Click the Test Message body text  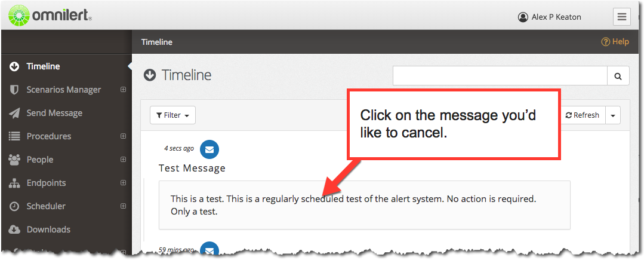tap(353, 206)
